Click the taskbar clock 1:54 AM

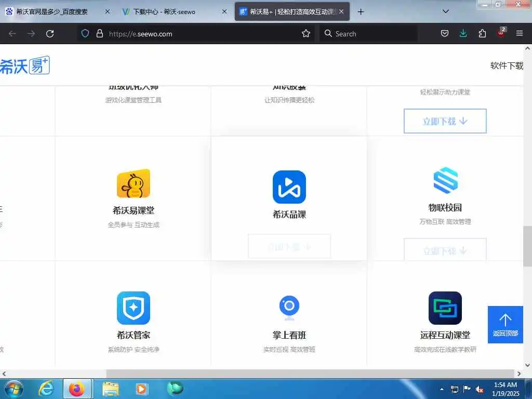tap(505, 385)
